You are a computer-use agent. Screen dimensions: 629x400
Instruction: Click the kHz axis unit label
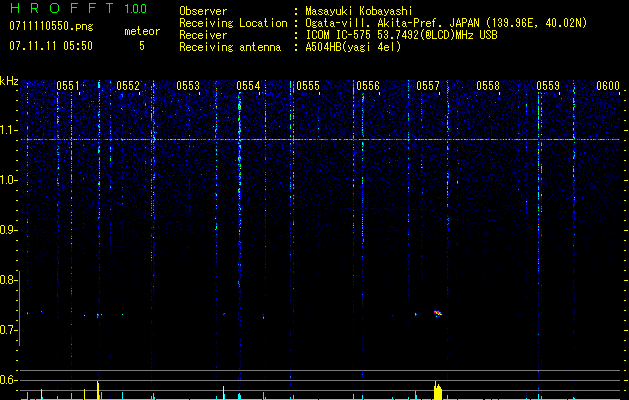pyautogui.click(x=9, y=81)
